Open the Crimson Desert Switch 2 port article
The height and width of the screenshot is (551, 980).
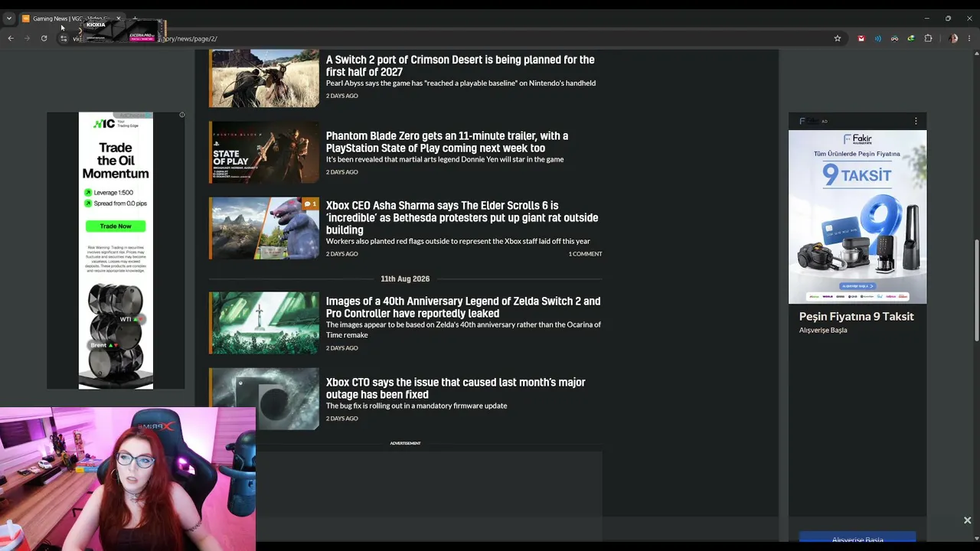tap(460, 66)
